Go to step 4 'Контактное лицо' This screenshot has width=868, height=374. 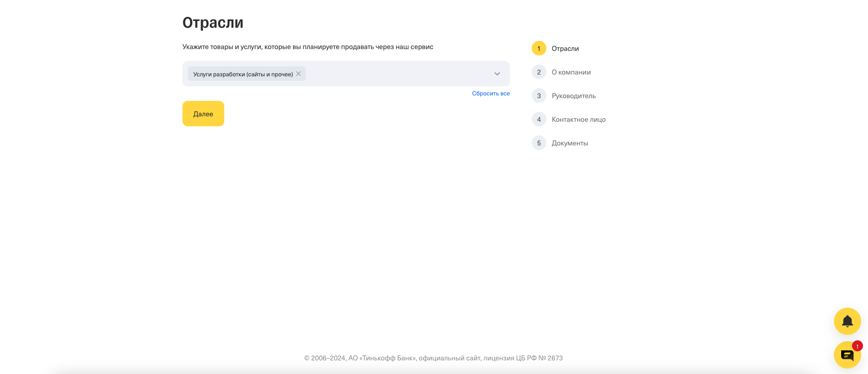[x=569, y=119]
